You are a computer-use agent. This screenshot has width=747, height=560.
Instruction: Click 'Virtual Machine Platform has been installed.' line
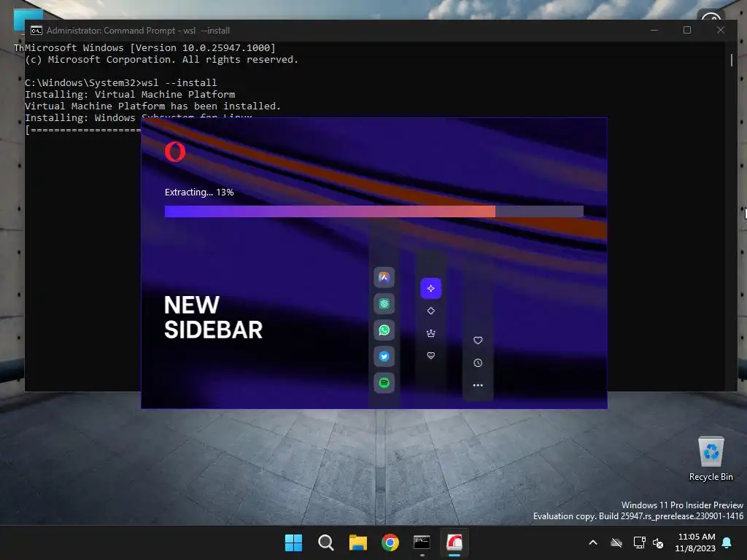coord(153,106)
